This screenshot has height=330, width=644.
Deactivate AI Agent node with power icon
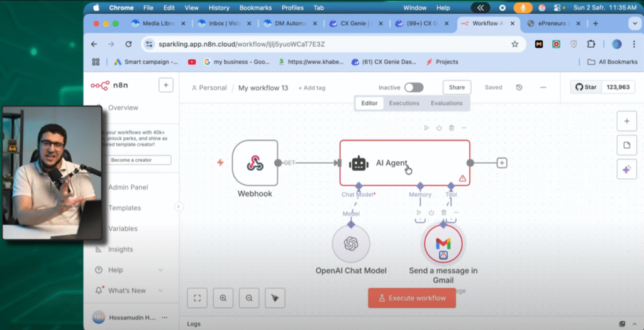tap(439, 128)
